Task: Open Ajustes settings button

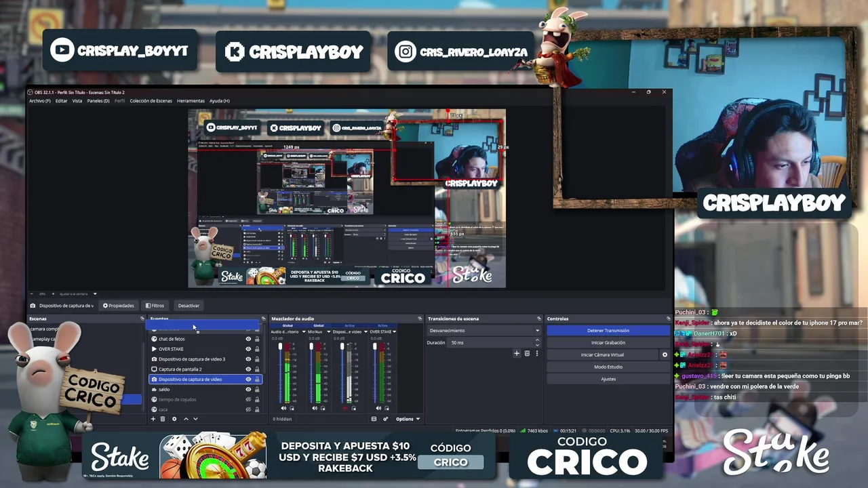Action: click(x=608, y=379)
